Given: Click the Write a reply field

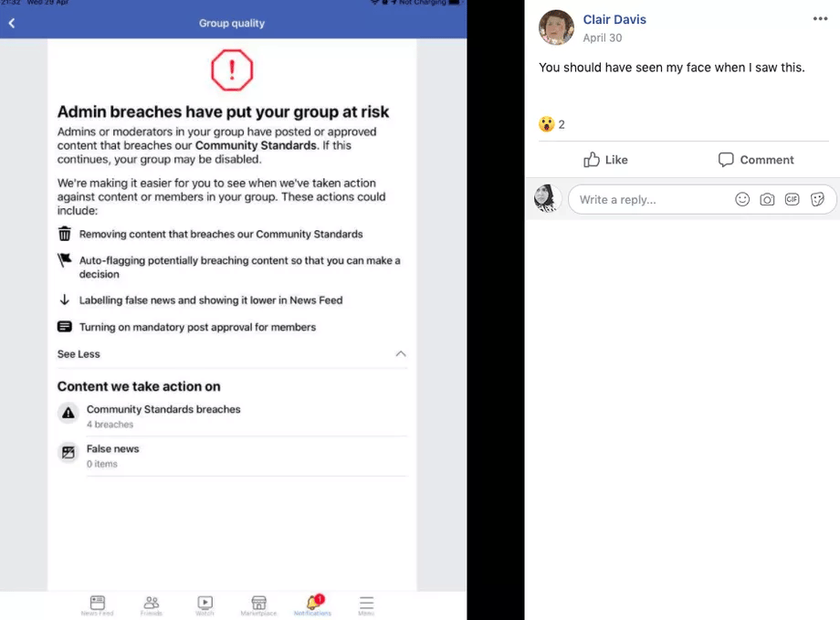Looking at the screenshot, I should coord(702,199).
